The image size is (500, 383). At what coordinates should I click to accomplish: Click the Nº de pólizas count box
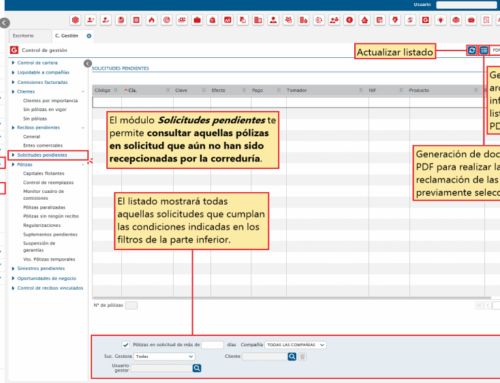(x=131, y=305)
